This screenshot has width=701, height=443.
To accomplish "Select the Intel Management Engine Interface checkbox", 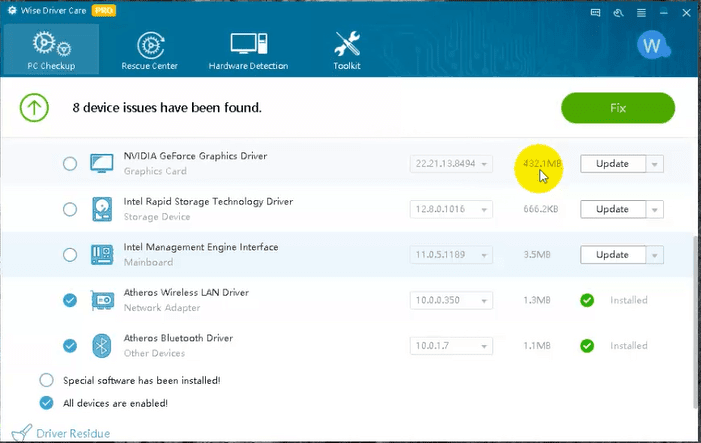I will click(70, 255).
